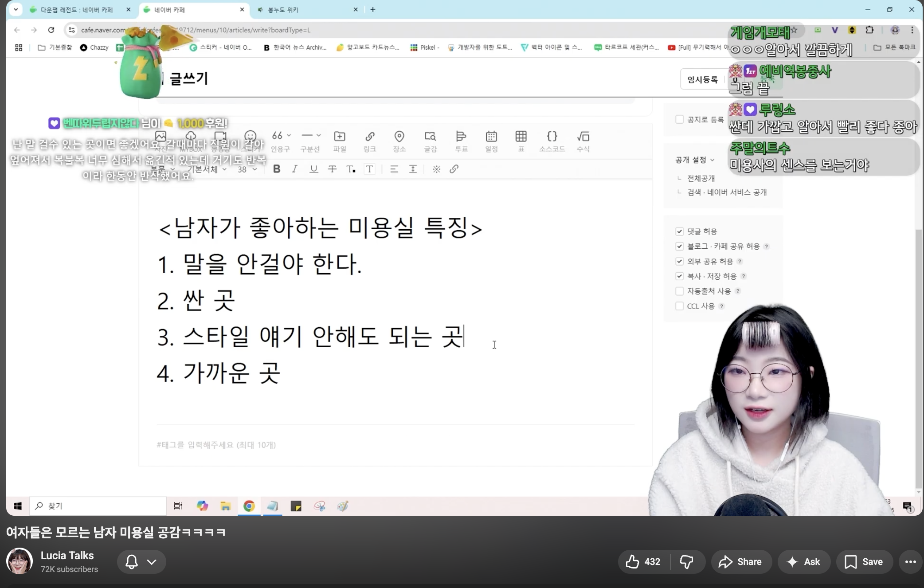Check the 공지로 등록 checkbox
This screenshot has height=588, width=924.
(x=679, y=119)
